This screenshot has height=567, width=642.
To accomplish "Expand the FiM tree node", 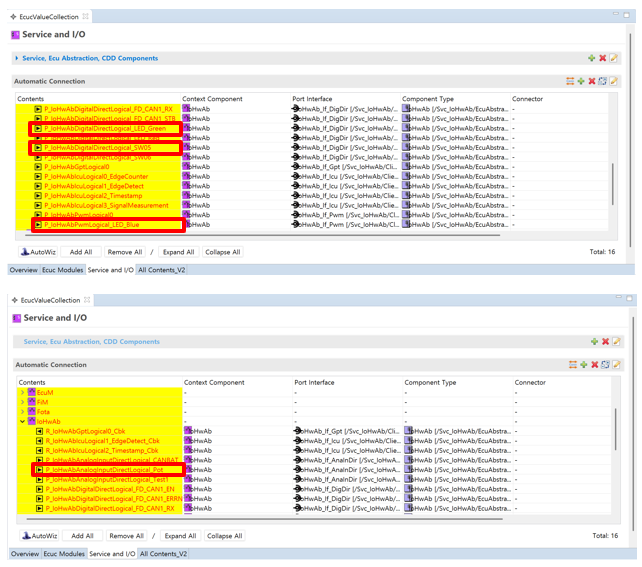I will coord(23,402).
